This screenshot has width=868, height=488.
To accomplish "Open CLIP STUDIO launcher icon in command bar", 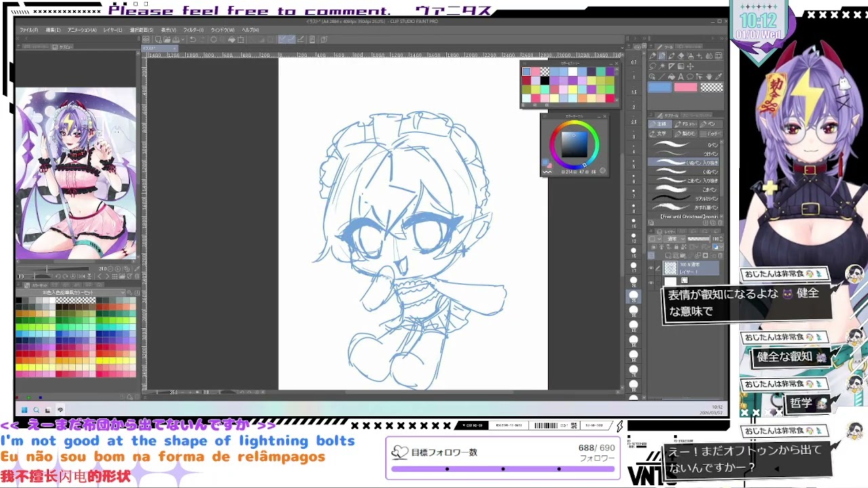I will (x=146, y=39).
